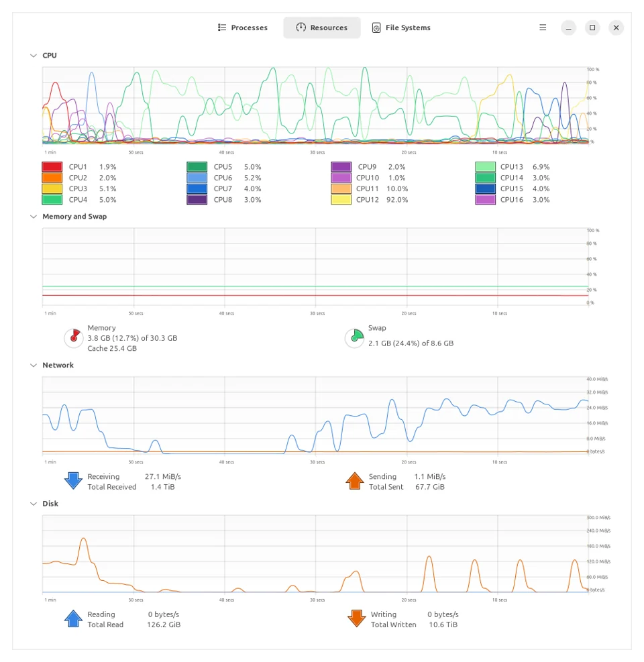Collapse the CPU section

pyautogui.click(x=34, y=56)
